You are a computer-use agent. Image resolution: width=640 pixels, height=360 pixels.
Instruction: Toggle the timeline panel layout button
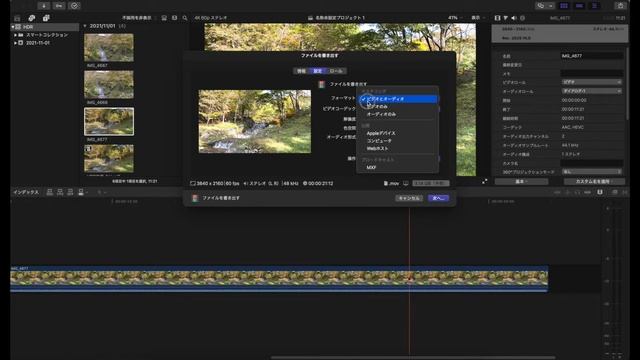click(579, 6)
